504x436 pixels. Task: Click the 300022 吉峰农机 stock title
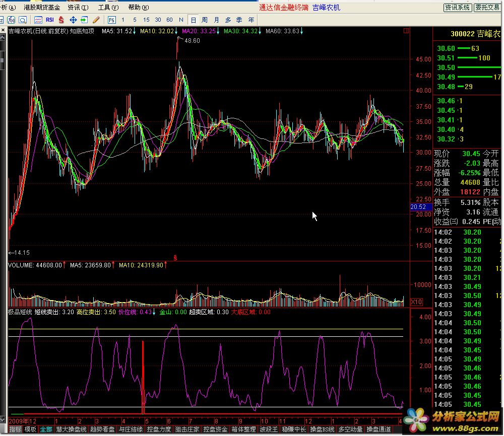coord(475,34)
